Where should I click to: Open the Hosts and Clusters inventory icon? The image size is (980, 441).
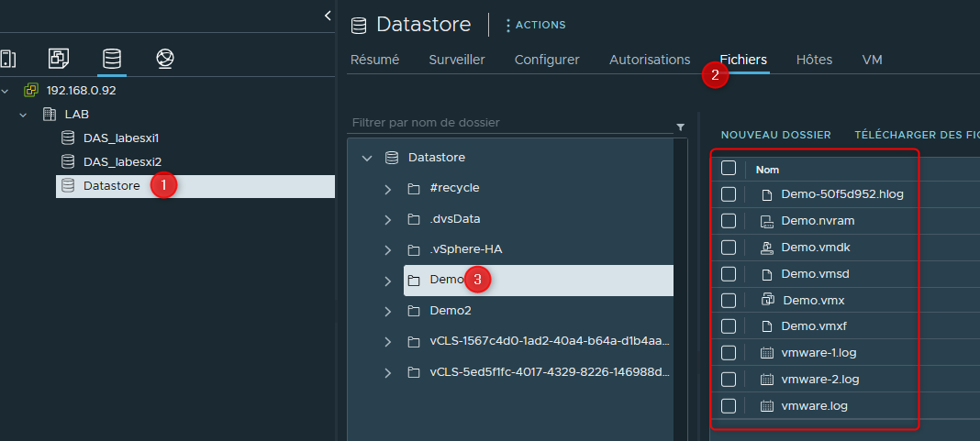tap(7, 59)
